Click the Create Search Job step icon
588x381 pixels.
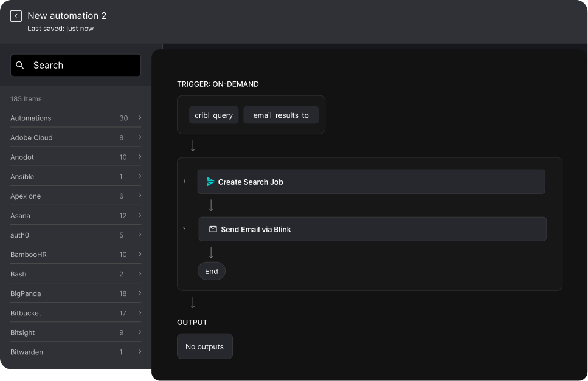tap(210, 182)
